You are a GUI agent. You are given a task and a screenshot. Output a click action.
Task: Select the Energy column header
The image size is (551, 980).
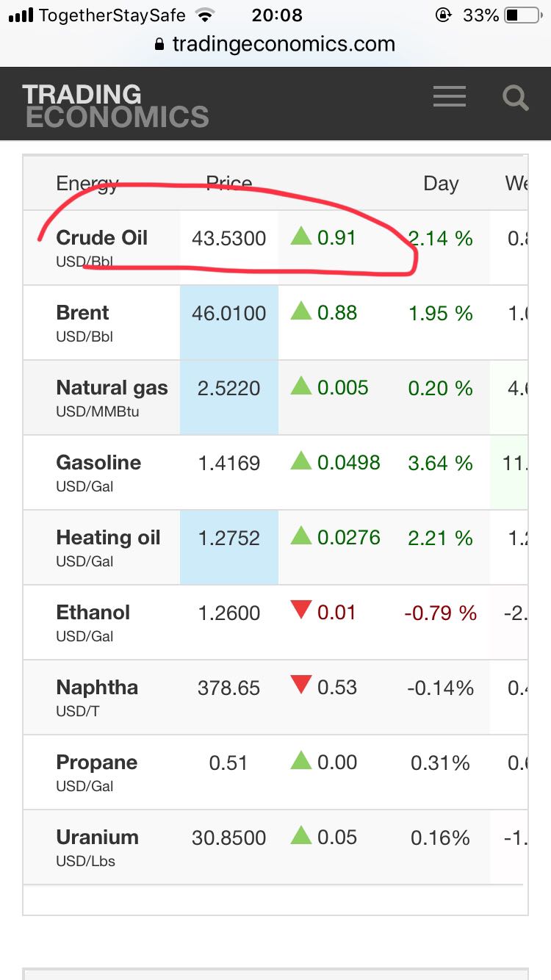pos(87,184)
